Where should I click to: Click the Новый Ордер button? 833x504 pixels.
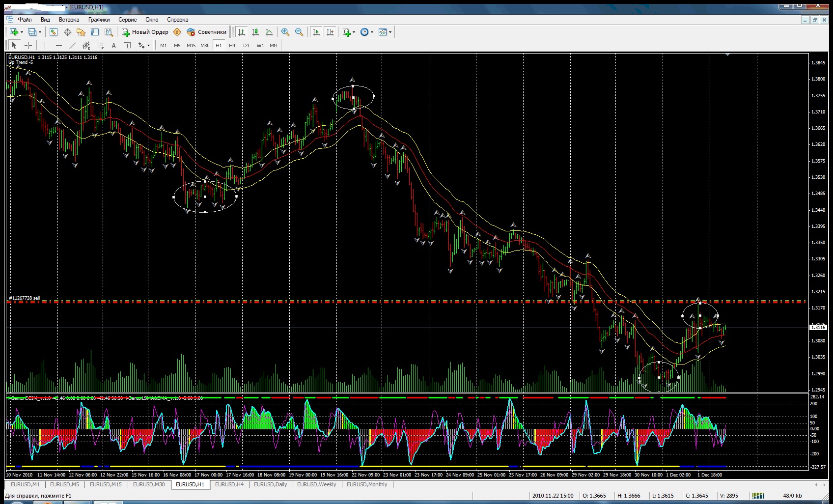point(145,32)
